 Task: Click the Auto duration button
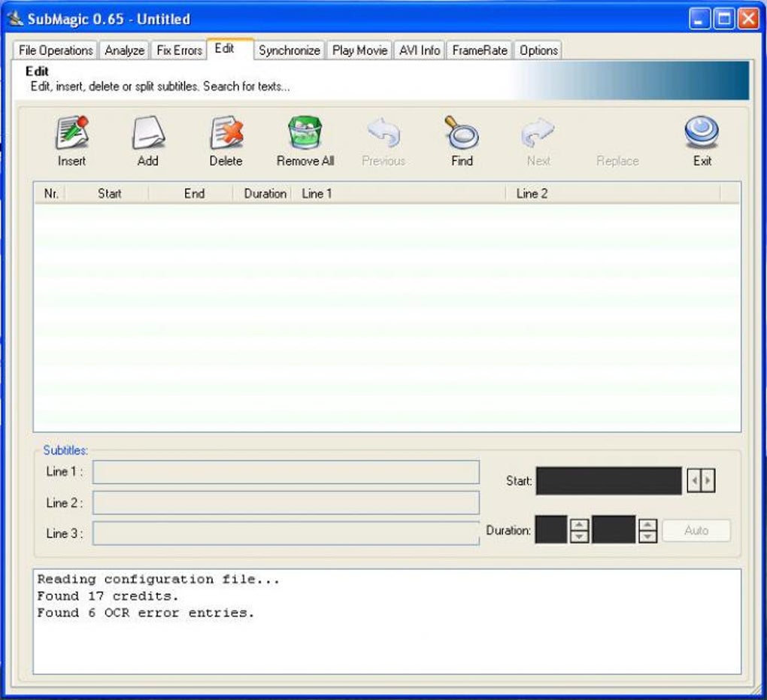coord(696,531)
